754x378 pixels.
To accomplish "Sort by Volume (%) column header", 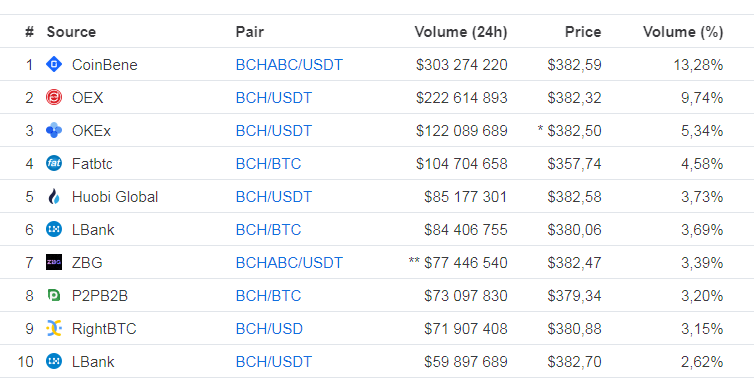I will tap(683, 32).
